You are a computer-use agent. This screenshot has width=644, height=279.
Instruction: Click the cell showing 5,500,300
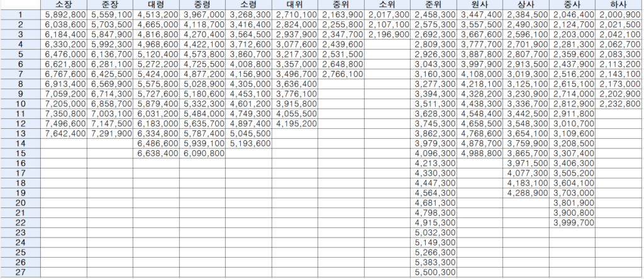pyautogui.click(x=435, y=272)
